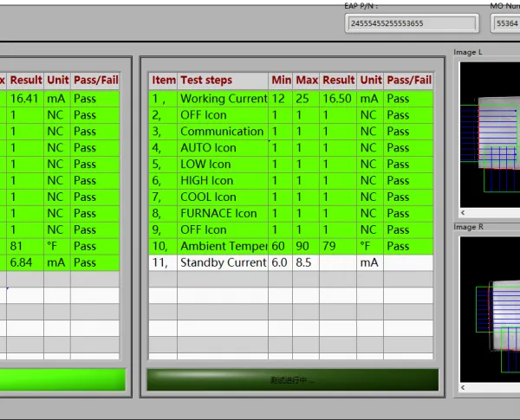The height and width of the screenshot is (420, 520).
Task: Click the 16.50 result value
Action: 338,99
